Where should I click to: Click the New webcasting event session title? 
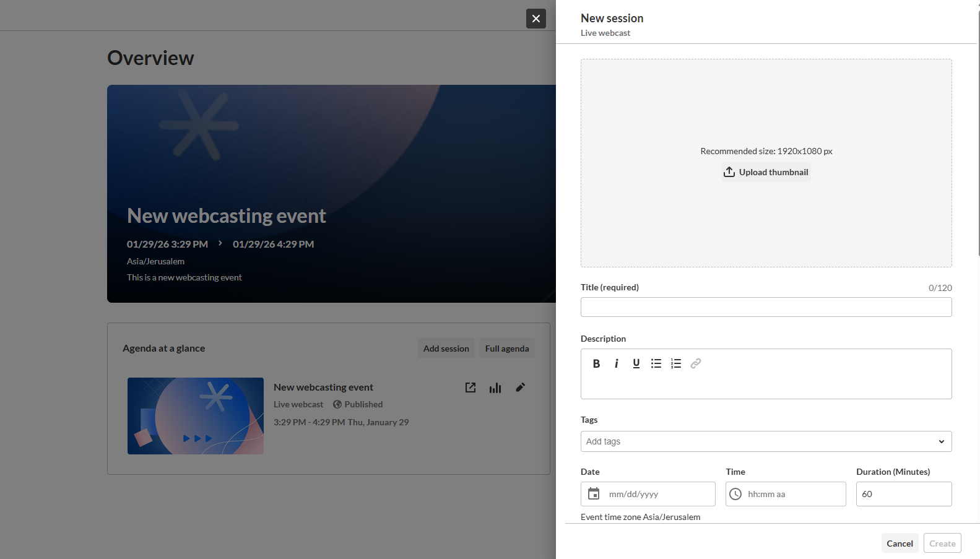[x=323, y=388]
